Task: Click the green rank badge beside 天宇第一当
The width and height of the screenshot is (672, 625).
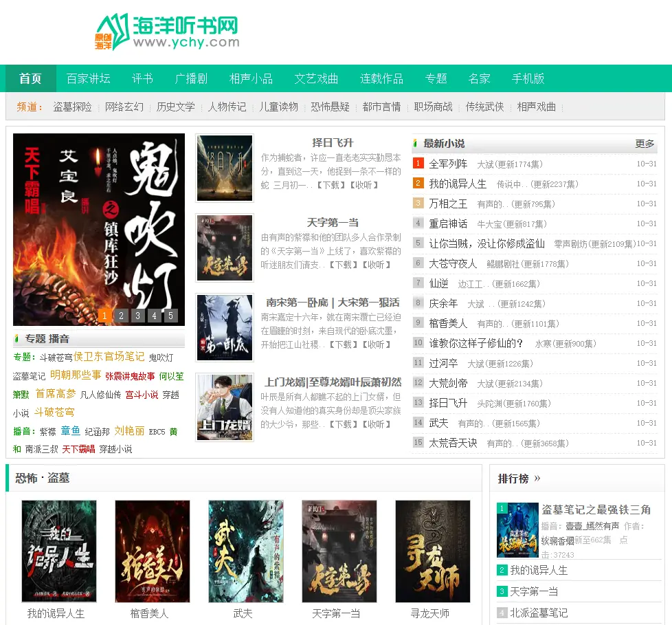Action: 502,591
